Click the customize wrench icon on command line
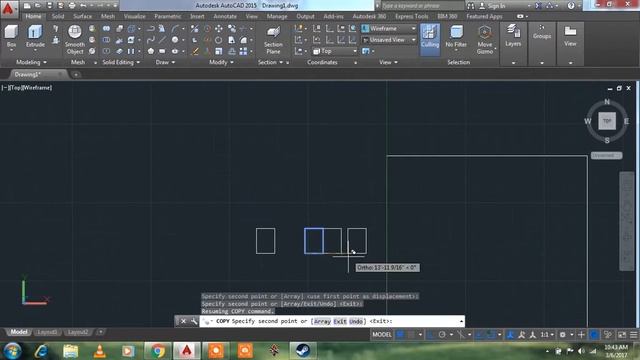 coord(194,321)
